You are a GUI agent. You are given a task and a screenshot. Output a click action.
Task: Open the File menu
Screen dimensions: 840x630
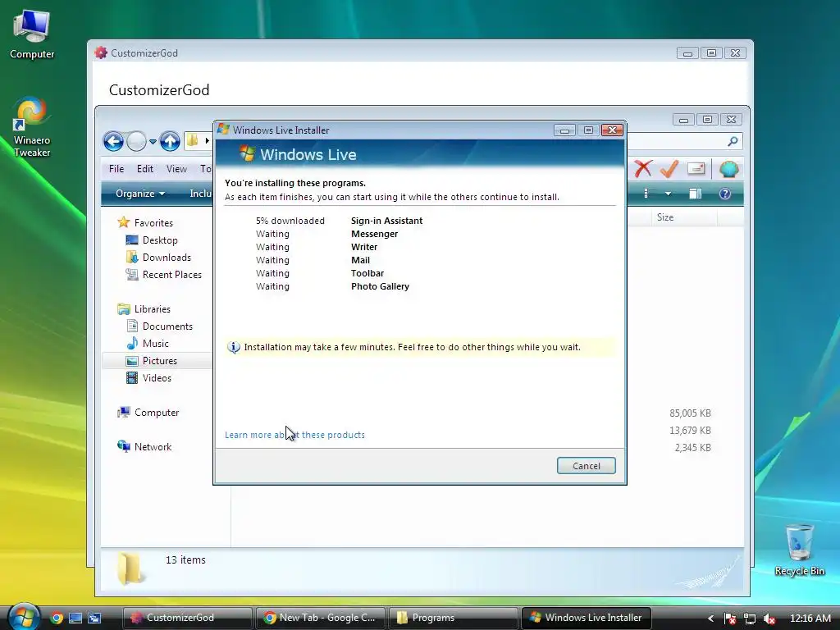coord(116,169)
